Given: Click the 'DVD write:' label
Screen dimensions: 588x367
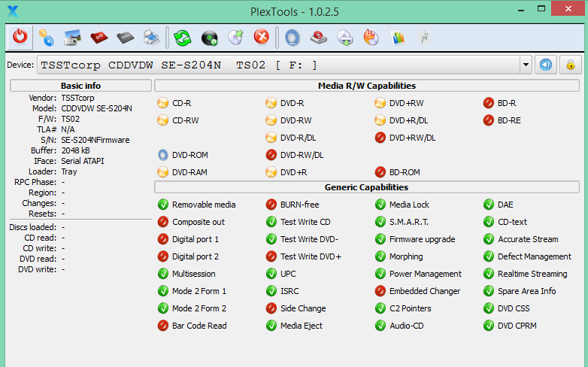Looking at the screenshot, I should 37,269.
